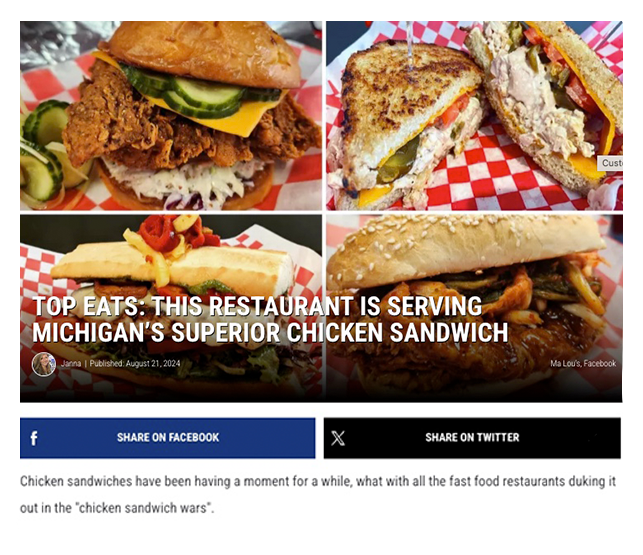The width and height of the screenshot is (643, 555).
Task: Open the Ma Lou's, Facebook photo credit
Action: click(x=583, y=363)
